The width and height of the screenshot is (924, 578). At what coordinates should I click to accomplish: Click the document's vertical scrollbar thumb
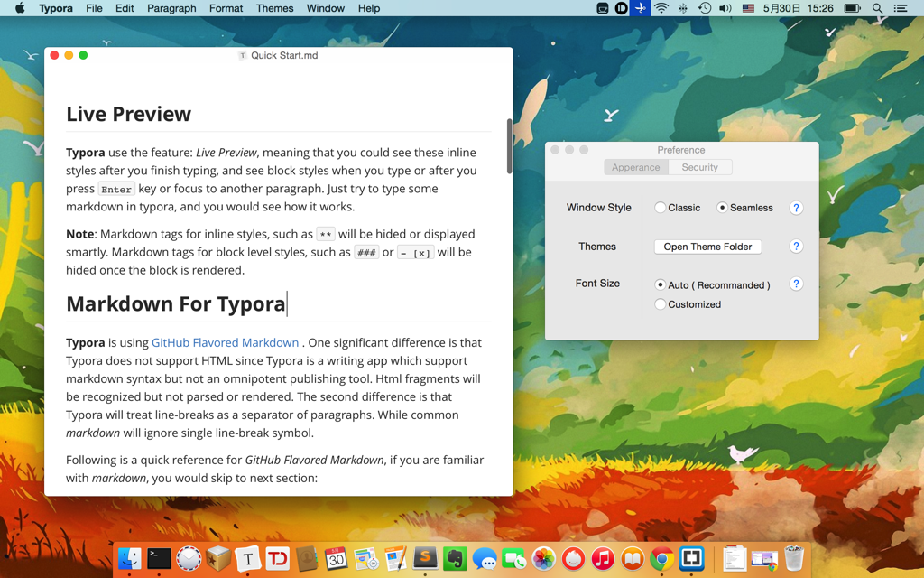pyautogui.click(x=509, y=145)
